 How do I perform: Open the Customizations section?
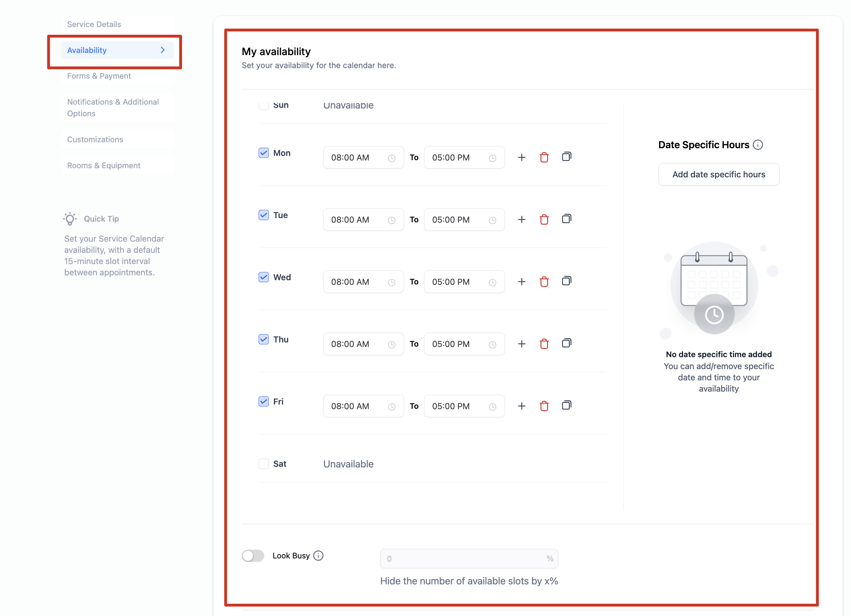(x=95, y=139)
